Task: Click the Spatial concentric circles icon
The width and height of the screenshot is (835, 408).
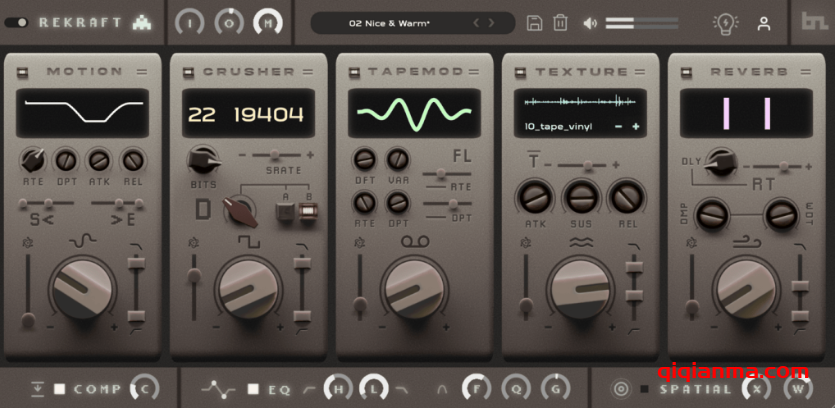Action: (x=620, y=389)
